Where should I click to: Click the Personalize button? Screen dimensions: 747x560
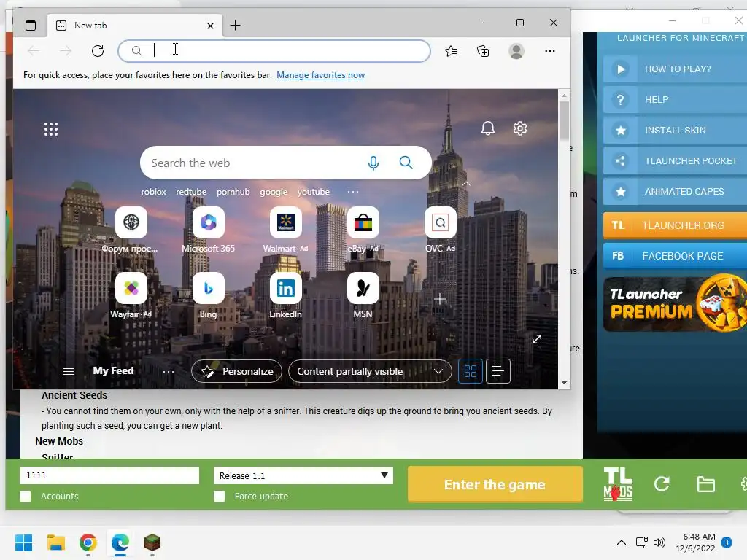tap(237, 371)
